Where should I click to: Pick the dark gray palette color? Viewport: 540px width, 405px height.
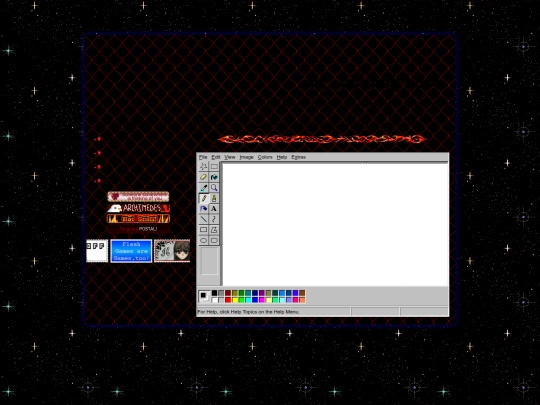pyautogui.click(x=221, y=293)
